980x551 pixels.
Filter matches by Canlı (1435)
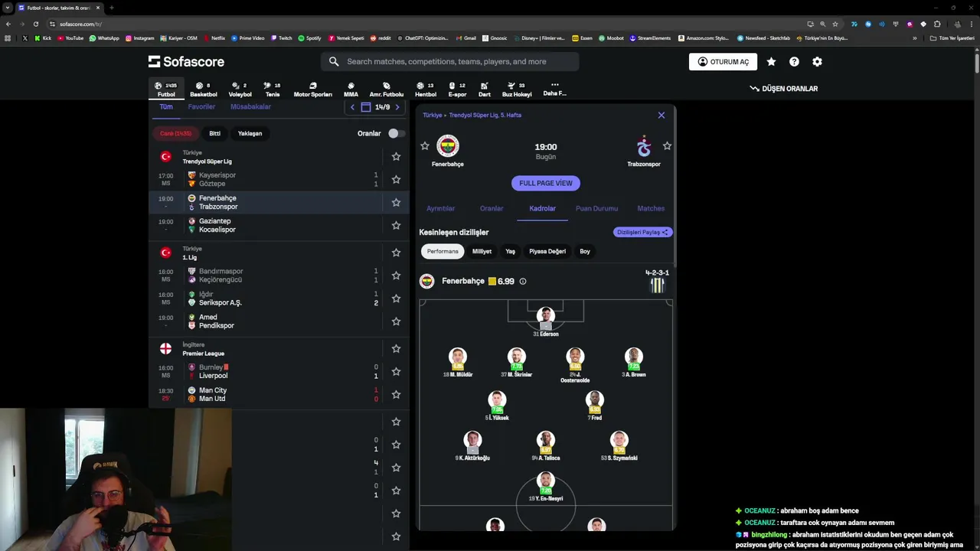click(x=175, y=133)
